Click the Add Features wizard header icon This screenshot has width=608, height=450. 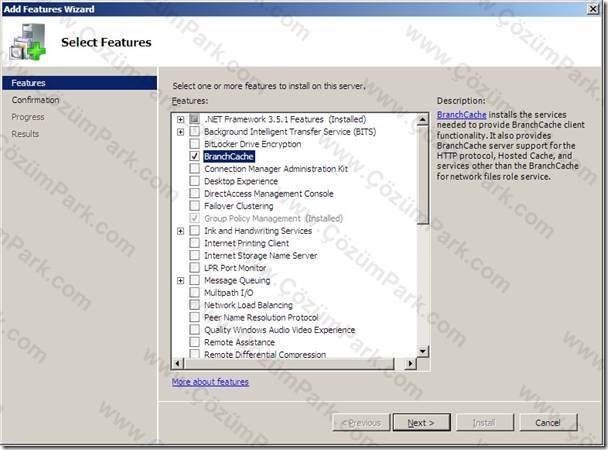pos(28,42)
